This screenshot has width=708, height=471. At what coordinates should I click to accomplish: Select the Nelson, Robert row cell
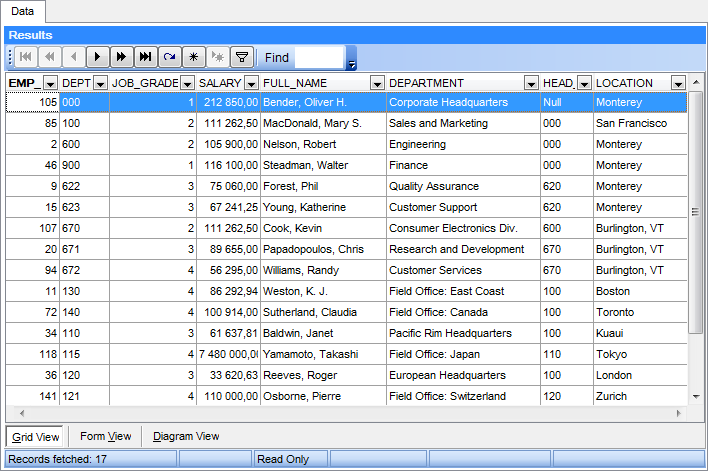(322, 144)
